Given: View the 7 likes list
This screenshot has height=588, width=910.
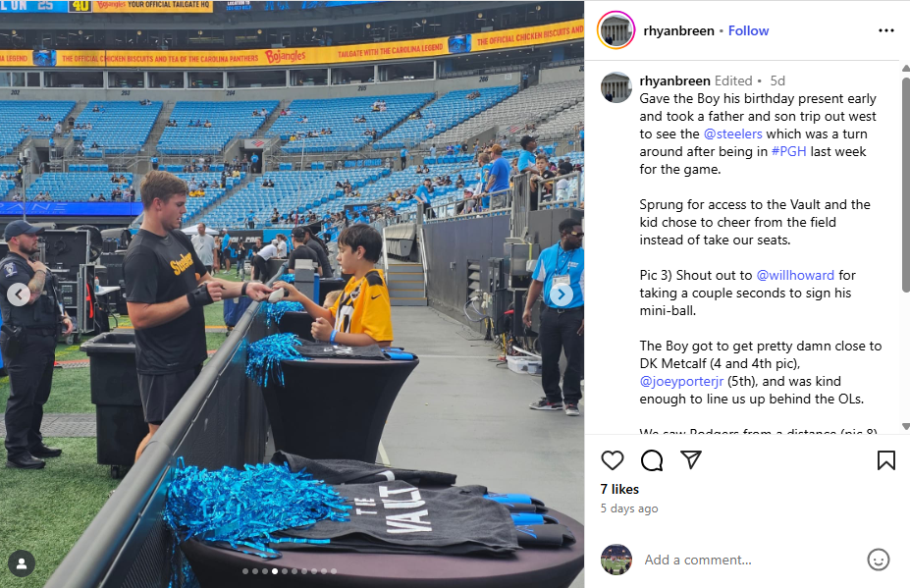Looking at the screenshot, I should click(619, 489).
